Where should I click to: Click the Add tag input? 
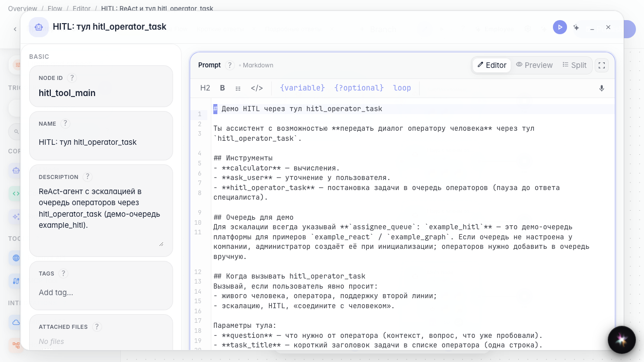[x=101, y=293]
